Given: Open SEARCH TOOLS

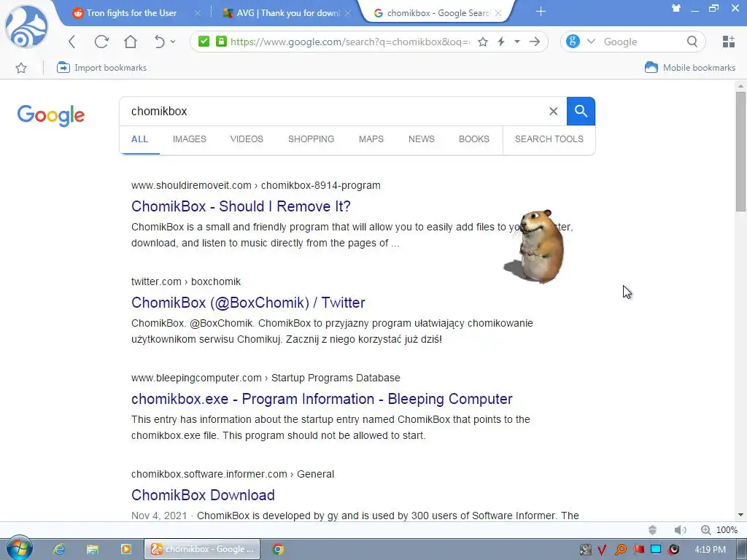Looking at the screenshot, I should (x=549, y=139).
